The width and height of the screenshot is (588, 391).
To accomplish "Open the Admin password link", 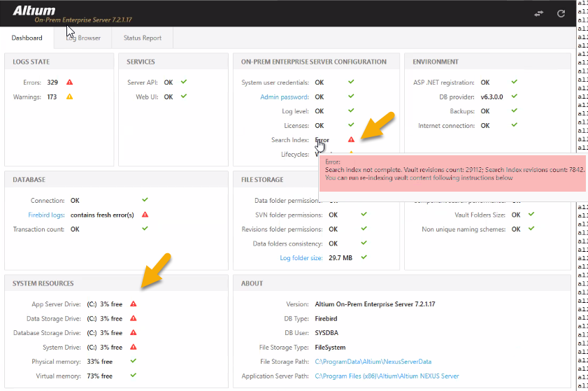I will pos(284,97).
